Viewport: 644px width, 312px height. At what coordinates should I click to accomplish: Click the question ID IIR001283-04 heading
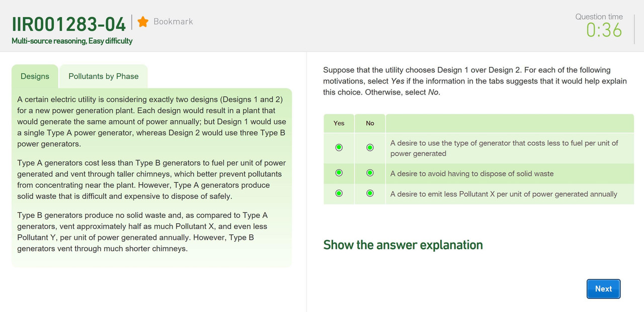pyautogui.click(x=69, y=25)
